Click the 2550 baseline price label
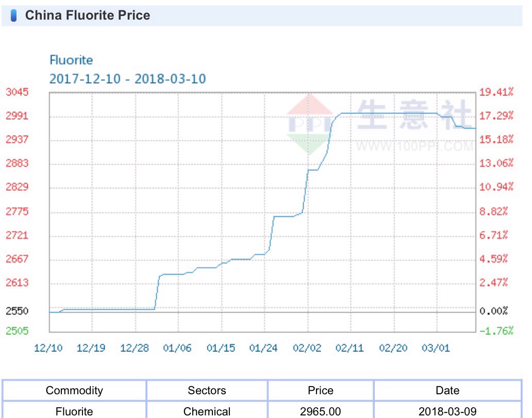The width and height of the screenshot is (532, 418). click(17, 311)
